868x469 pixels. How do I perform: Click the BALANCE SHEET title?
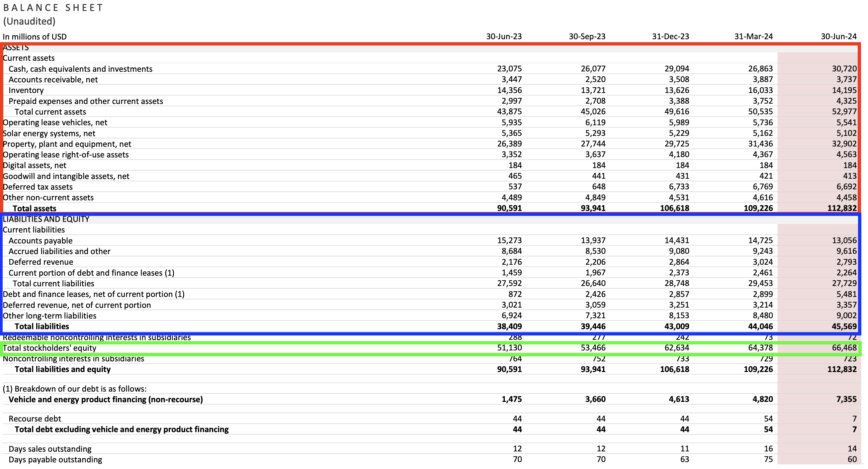coord(53,8)
